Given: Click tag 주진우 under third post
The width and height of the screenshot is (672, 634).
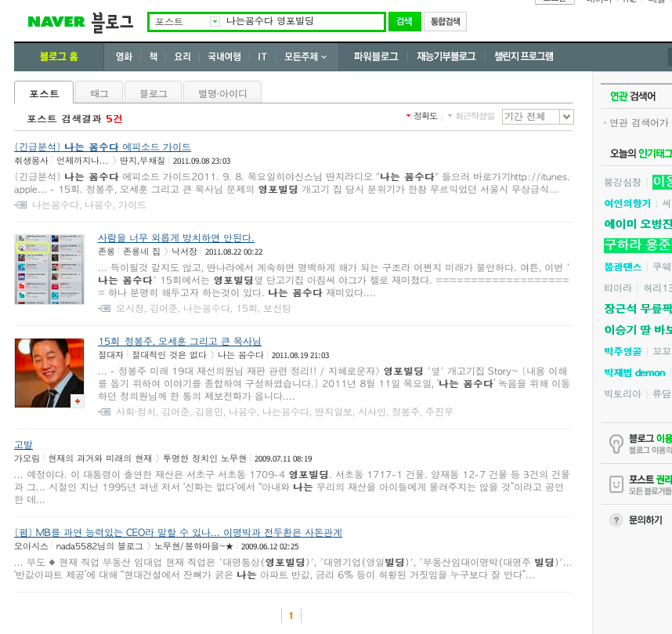Looking at the screenshot, I should (439, 411).
